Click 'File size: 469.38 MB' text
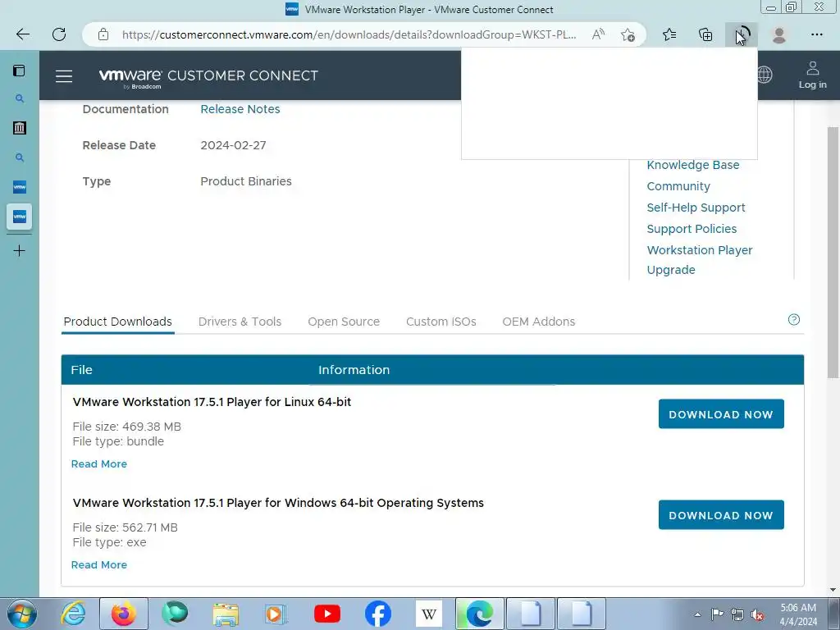 point(127,427)
